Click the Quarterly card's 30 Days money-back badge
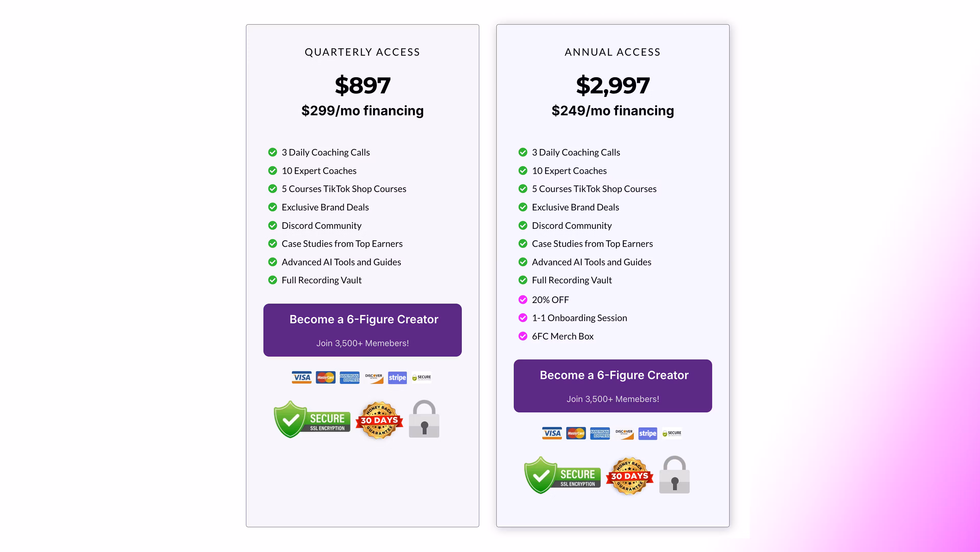980x552 pixels. click(x=379, y=420)
